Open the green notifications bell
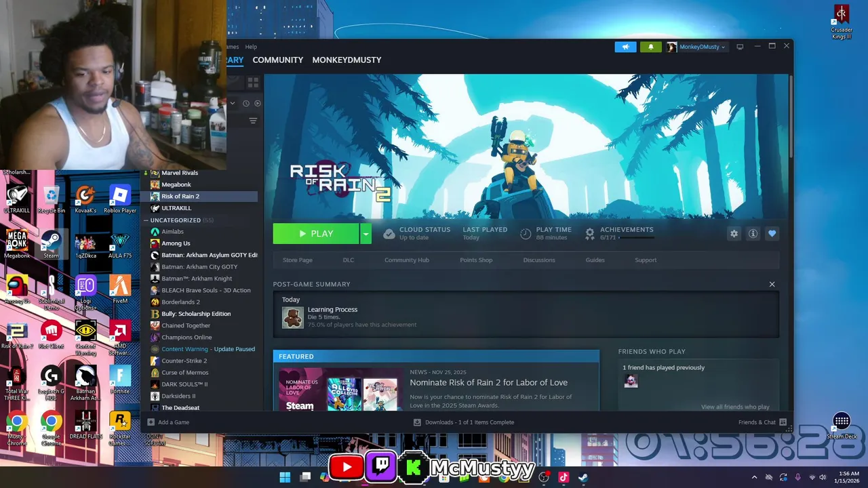 click(x=650, y=47)
